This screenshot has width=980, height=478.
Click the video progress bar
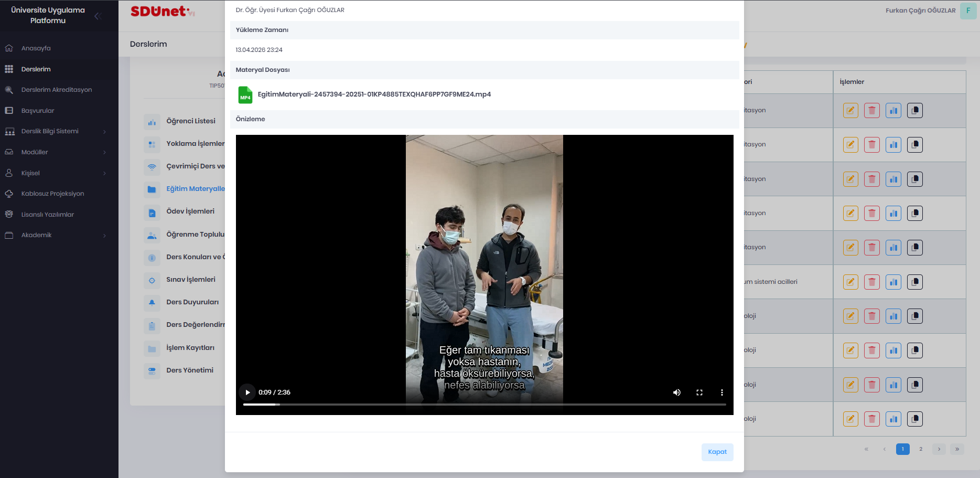484,405
